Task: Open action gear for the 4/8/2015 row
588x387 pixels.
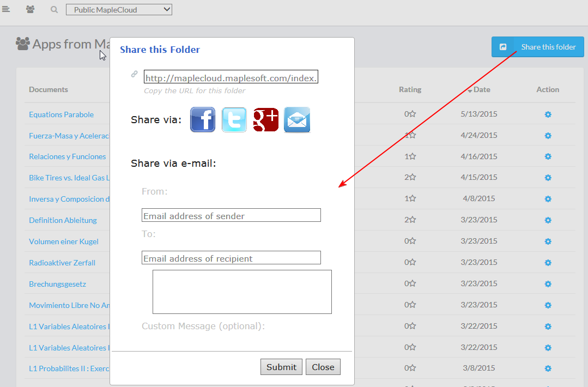Action: [548, 199]
